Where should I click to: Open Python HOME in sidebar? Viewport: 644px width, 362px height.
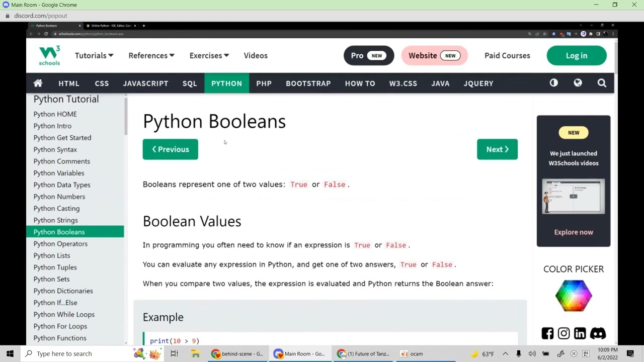coord(55,114)
